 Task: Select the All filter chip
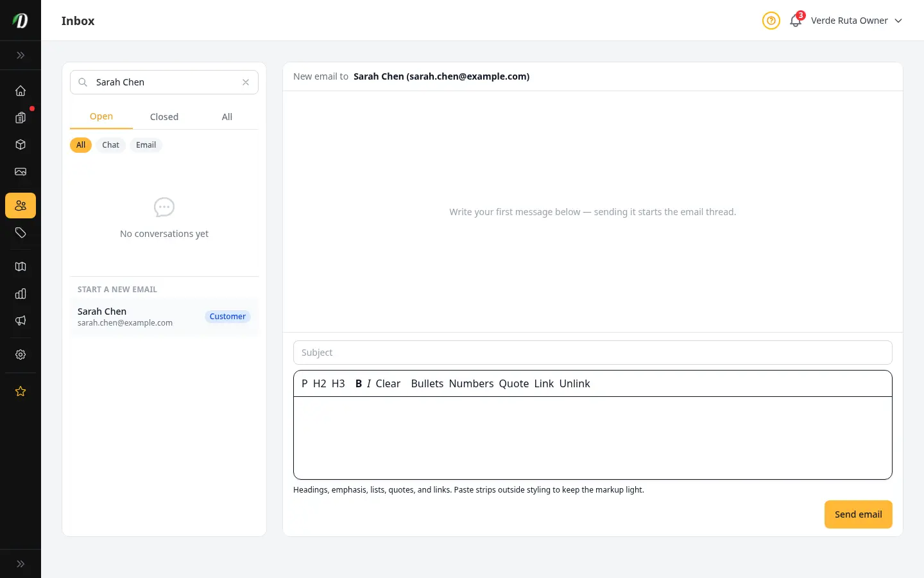81,145
